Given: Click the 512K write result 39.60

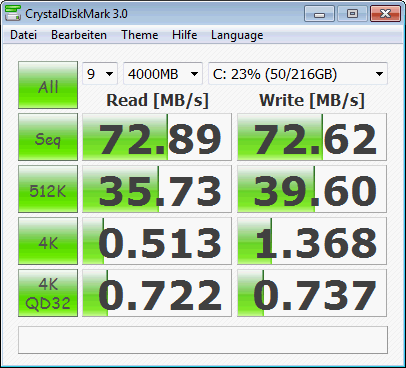Looking at the screenshot, I should (312, 189).
